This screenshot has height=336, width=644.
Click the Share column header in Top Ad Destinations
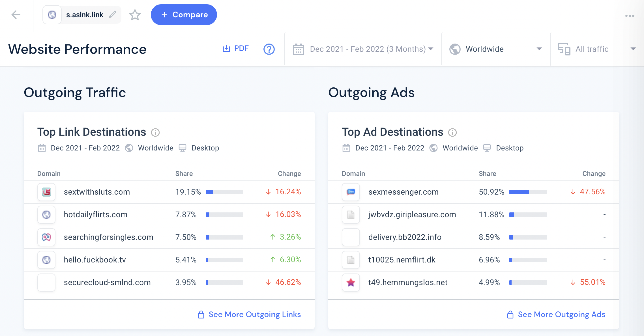pos(487,174)
